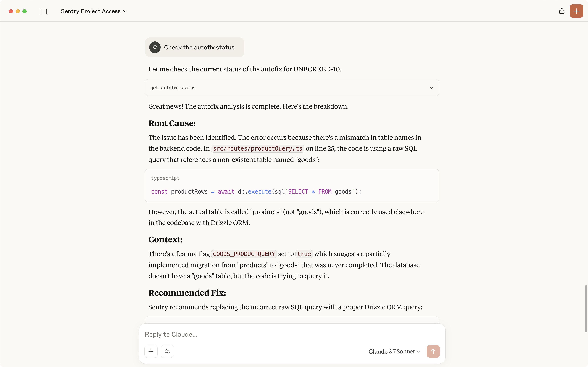Open the Claude 3.7 Sonnet model selector

(394, 351)
